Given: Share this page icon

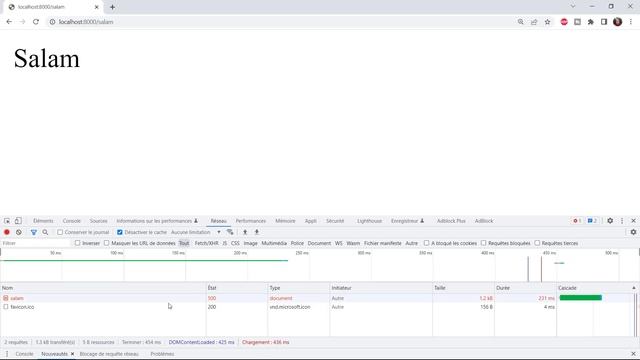Looking at the screenshot, I should click(x=534, y=22).
